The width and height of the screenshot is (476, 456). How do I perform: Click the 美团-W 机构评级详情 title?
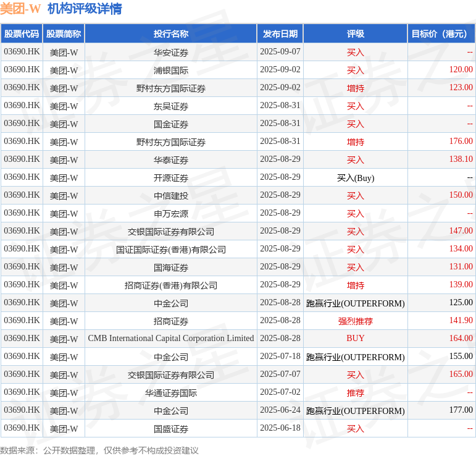point(61,9)
